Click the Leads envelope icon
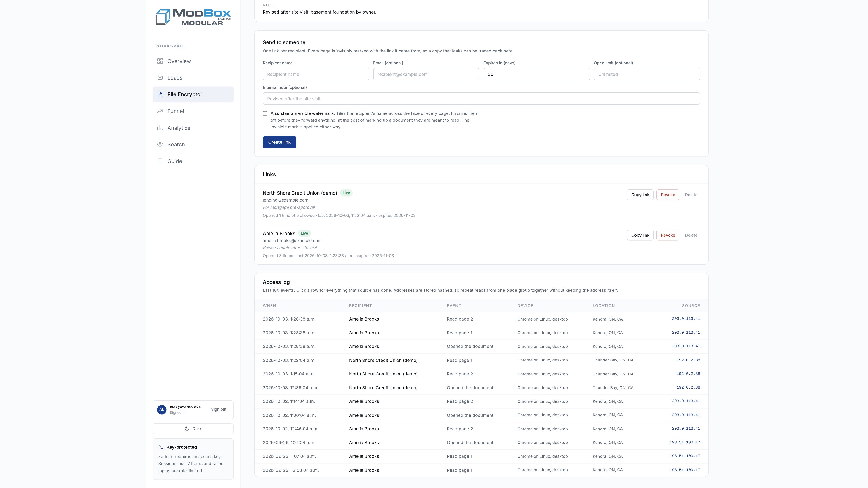Image resolution: width=868 pixels, height=488 pixels. pyautogui.click(x=160, y=78)
